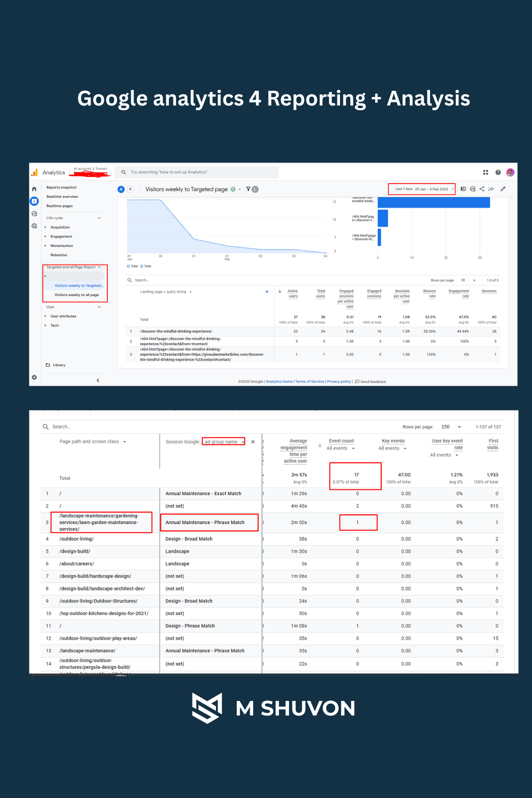
Task: Open the user account avatar
Action: point(510,172)
